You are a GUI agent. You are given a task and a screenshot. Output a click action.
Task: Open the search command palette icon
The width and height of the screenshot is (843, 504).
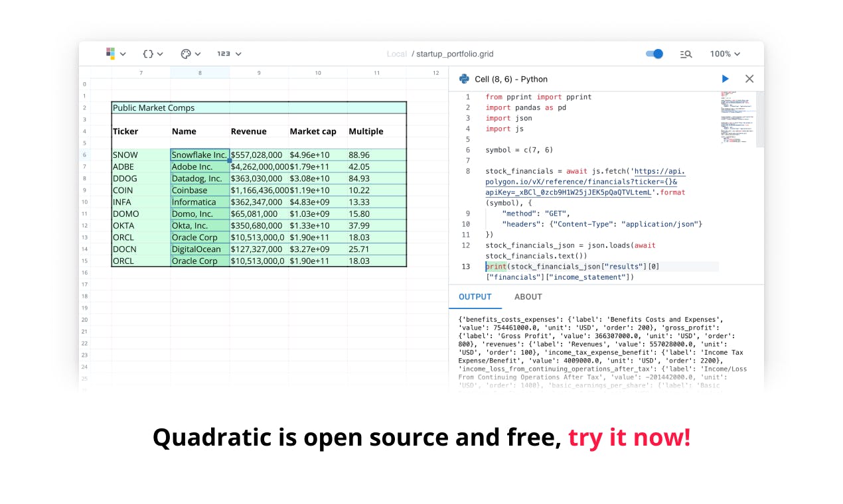686,54
